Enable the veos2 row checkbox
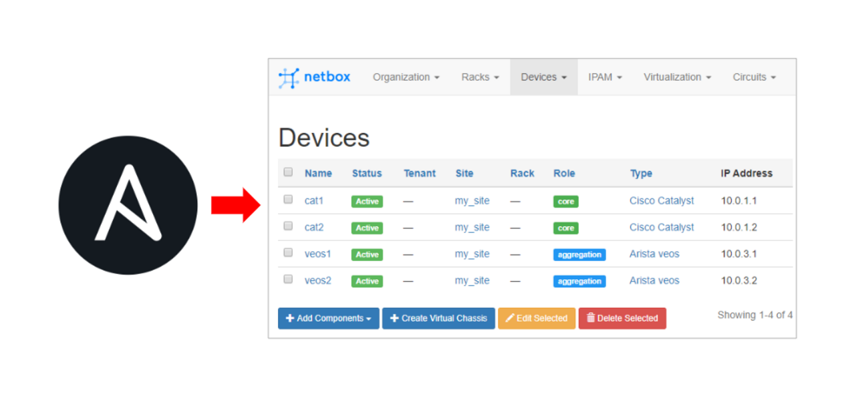868x414 pixels. [288, 279]
